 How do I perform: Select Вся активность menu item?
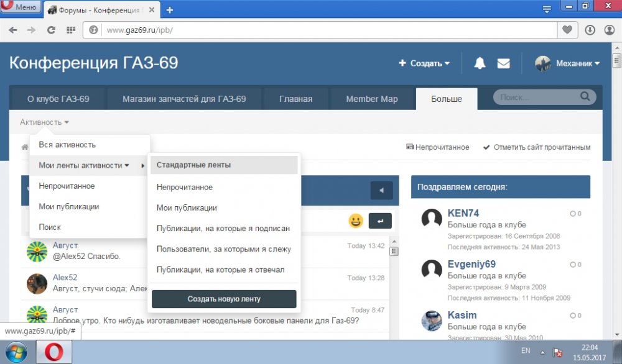click(67, 145)
